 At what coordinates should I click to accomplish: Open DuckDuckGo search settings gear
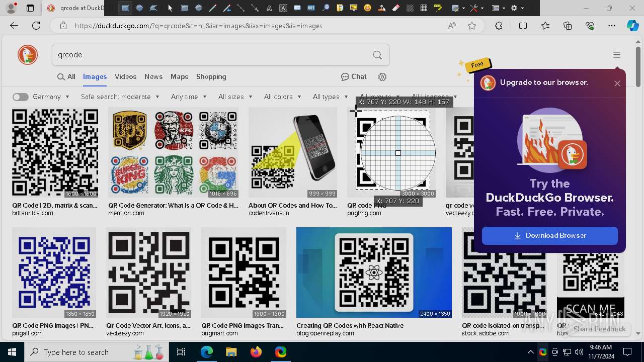point(382,77)
